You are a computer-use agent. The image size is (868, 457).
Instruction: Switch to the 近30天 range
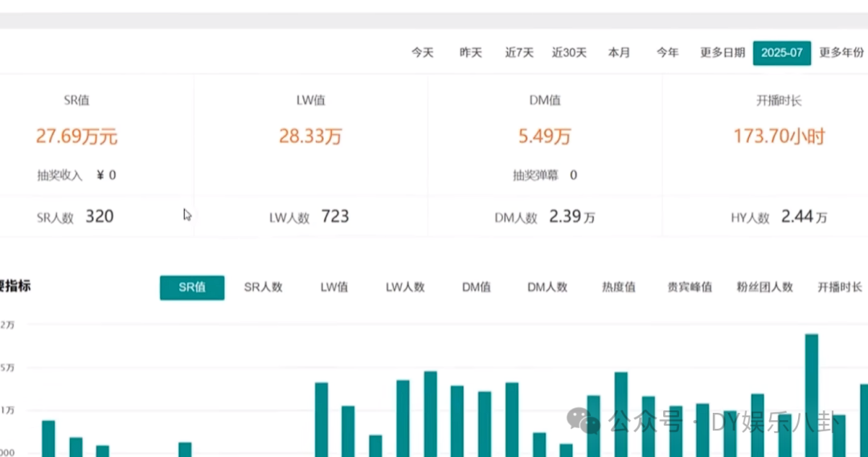point(569,52)
